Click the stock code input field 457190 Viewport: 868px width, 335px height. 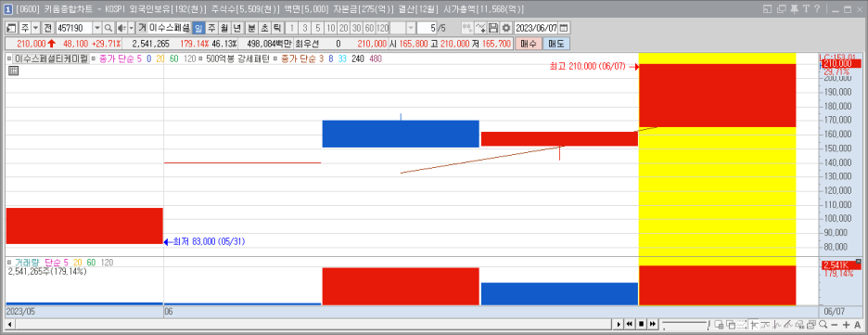74,28
